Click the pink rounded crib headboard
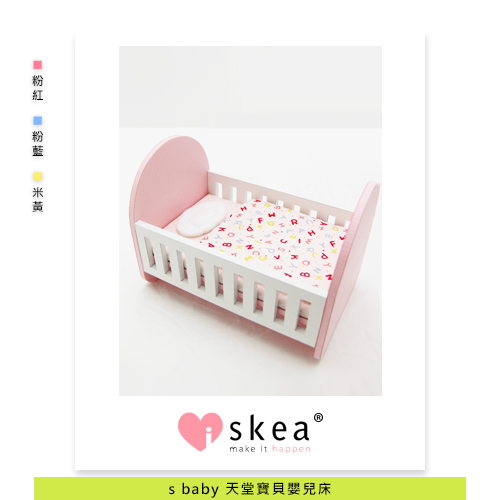The width and height of the screenshot is (500, 500). point(169,182)
